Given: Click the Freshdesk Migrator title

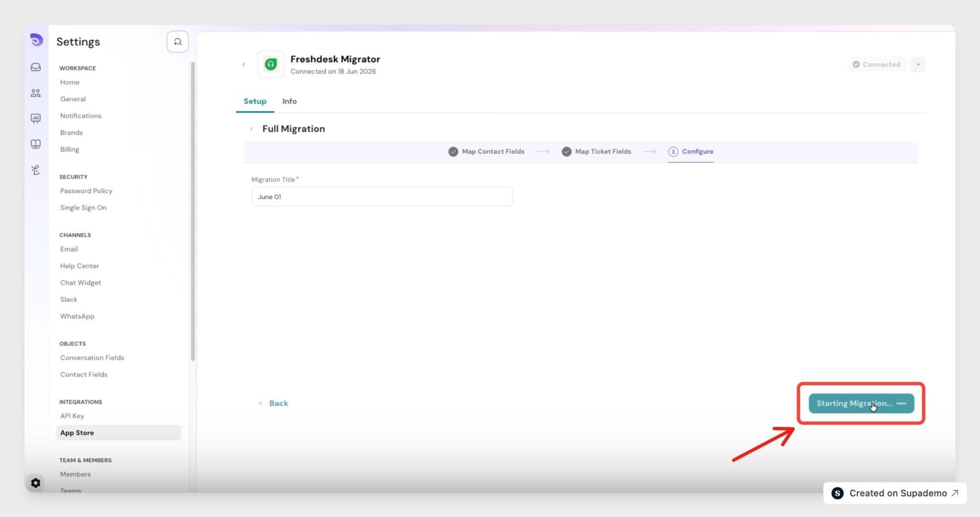Looking at the screenshot, I should click(x=335, y=59).
